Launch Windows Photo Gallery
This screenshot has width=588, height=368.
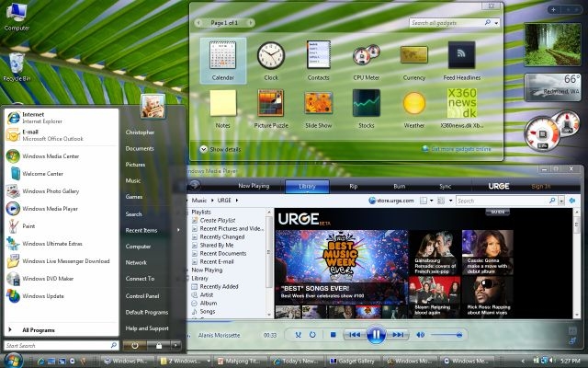[x=62, y=191]
